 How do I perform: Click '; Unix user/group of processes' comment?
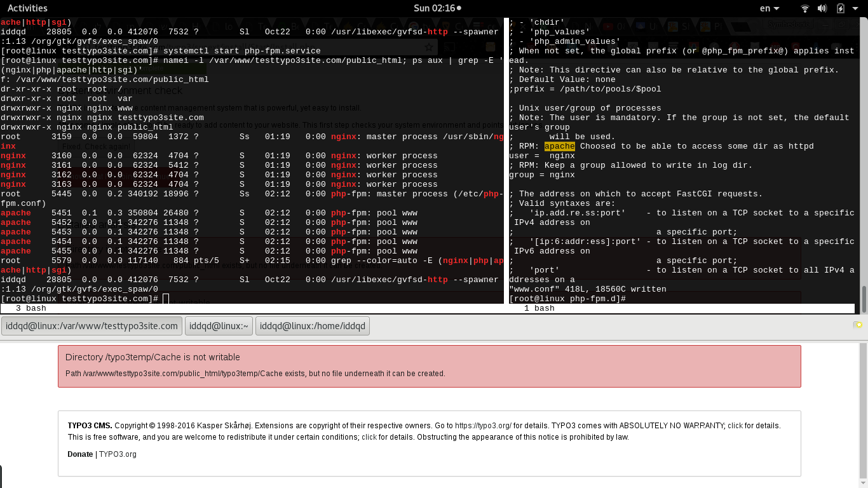pyautogui.click(x=585, y=108)
